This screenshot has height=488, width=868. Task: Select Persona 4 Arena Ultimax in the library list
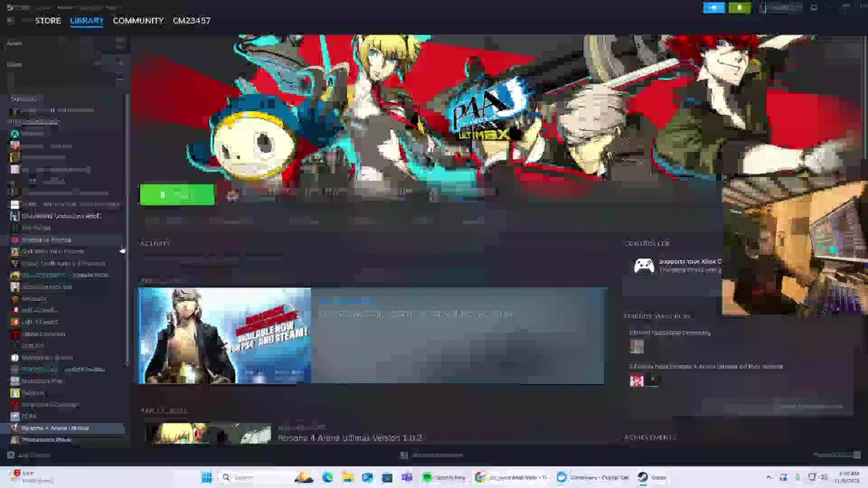pos(55,428)
